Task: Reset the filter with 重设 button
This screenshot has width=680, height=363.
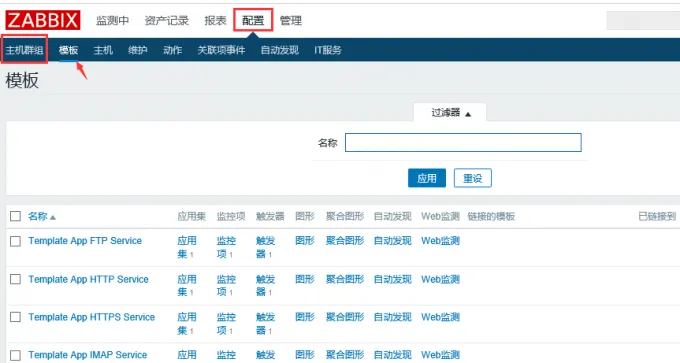Action: tap(473, 178)
